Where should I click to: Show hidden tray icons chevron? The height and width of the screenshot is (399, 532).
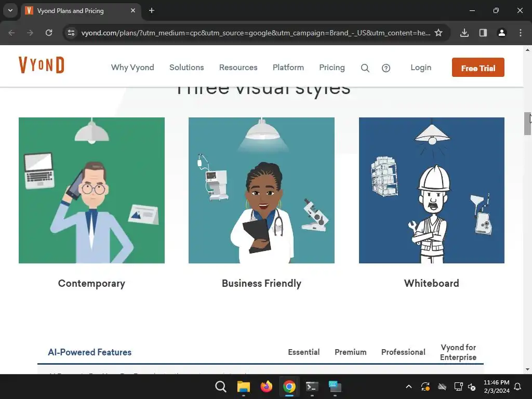[x=409, y=387]
